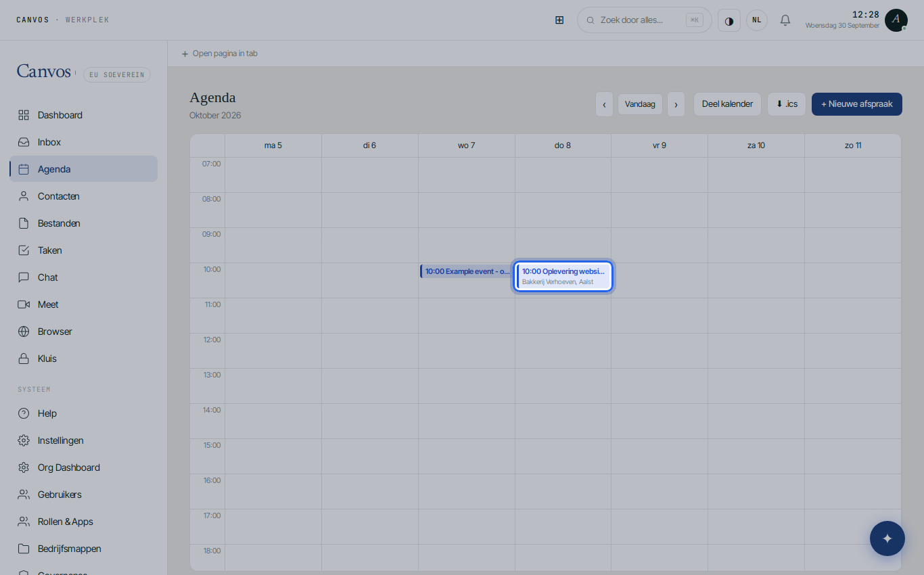Click the '14:00' time label
The image size is (924, 575).
coord(212,410)
